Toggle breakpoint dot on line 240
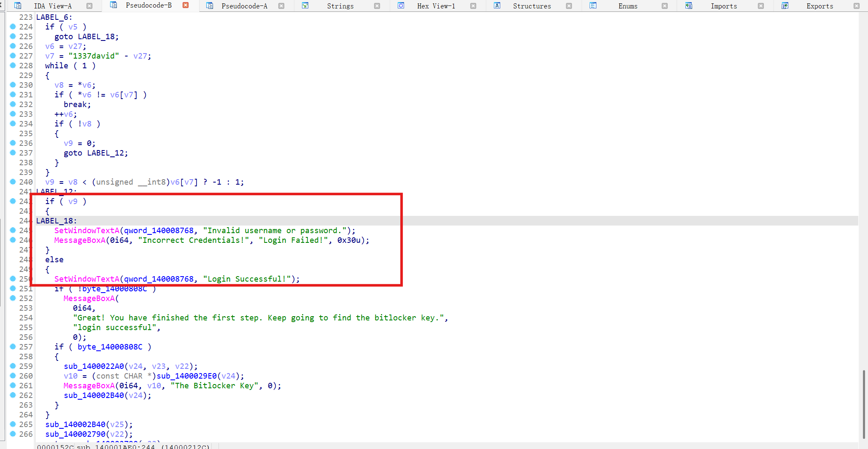 click(x=13, y=182)
